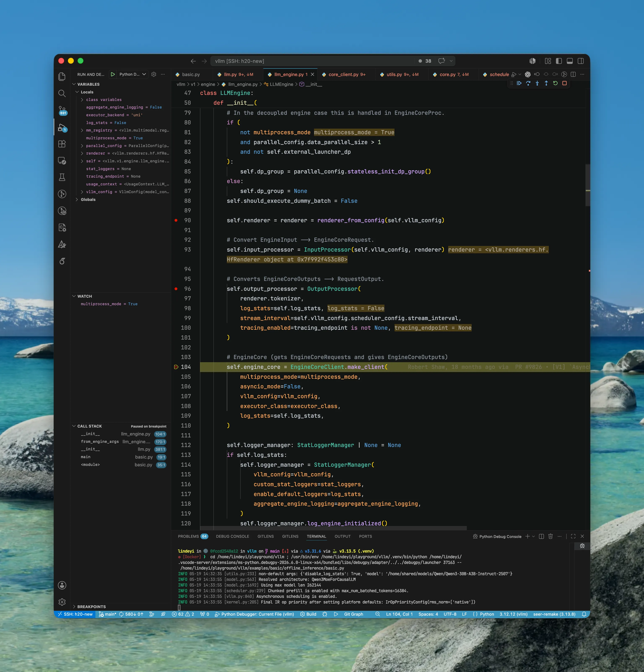This screenshot has height=672, width=644.
Task: Delete the terminal using trash icon
Action: tap(550, 536)
